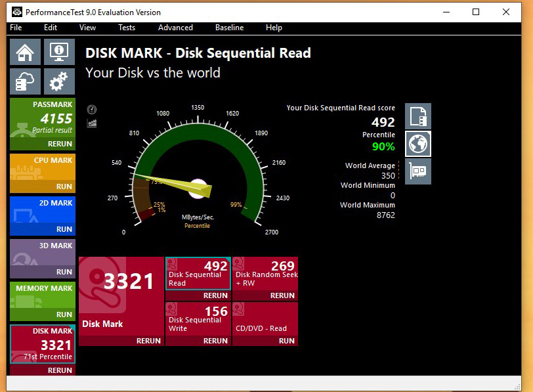Image resolution: width=533 pixels, height=392 pixels.
Task: Open the CPU Mark sidebar panel
Action: coord(43,167)
